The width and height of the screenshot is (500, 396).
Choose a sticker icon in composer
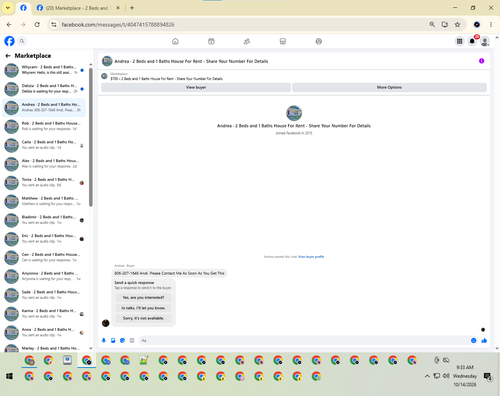tap(122, 340)
